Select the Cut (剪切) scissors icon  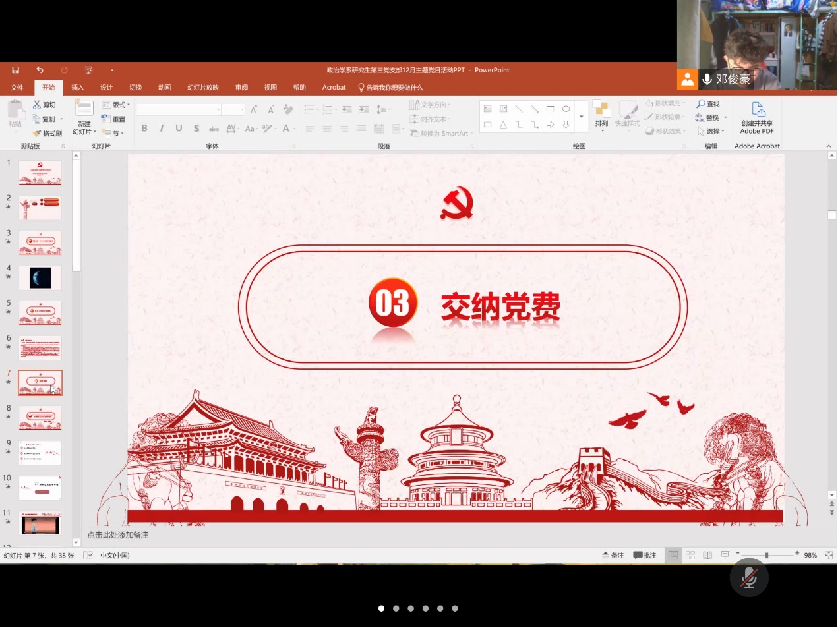pyautogui.click(x=38, y=105)
